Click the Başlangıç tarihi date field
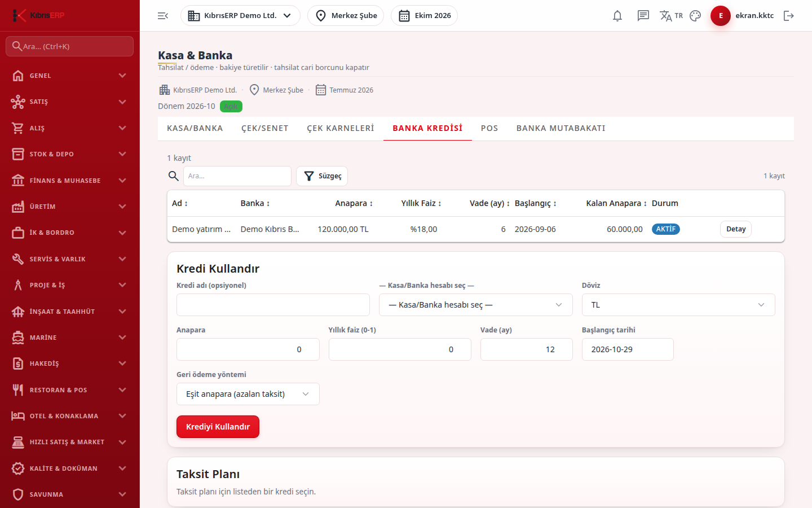Screen dimensions: 812x508 click(x=628, y=349)
